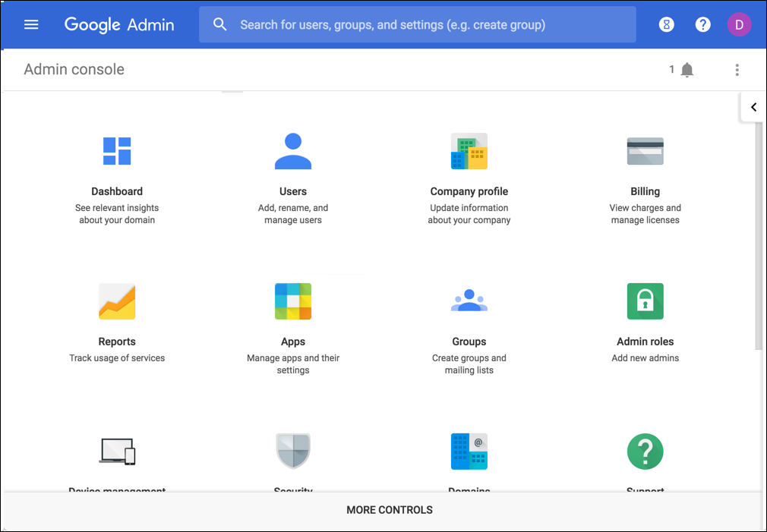This screenshot has width=767, height=532.
Task: Click the Help question mark in header
Action: pos(703,24)
